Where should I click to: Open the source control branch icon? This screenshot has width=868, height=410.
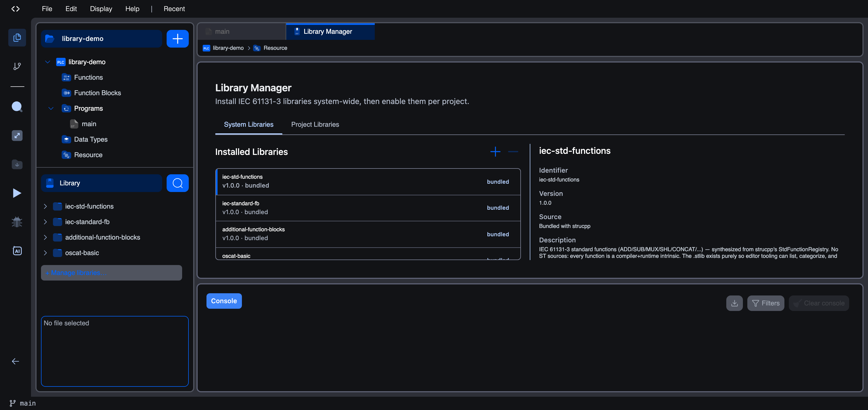click(x=17, y=66)
